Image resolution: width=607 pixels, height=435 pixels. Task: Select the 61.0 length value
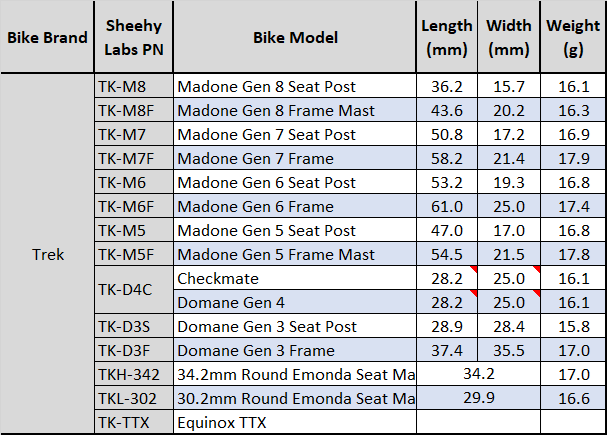pos(447,206)
